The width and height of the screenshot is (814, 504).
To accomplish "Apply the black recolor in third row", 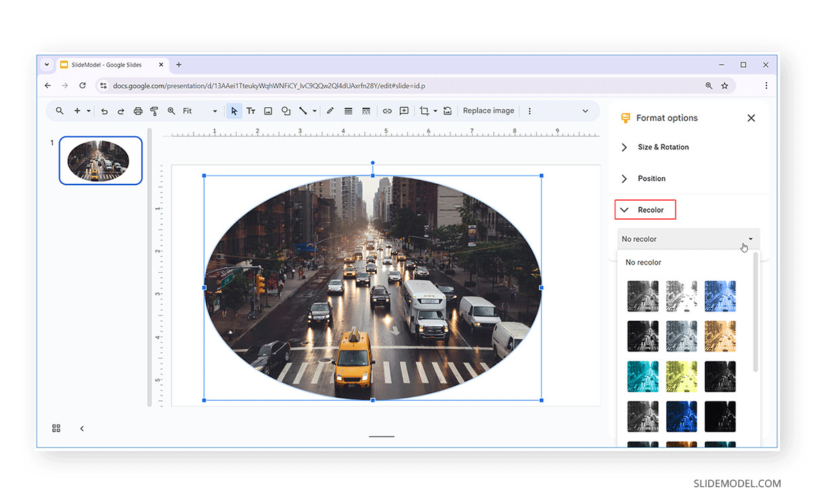I will (x=720, y=376).
